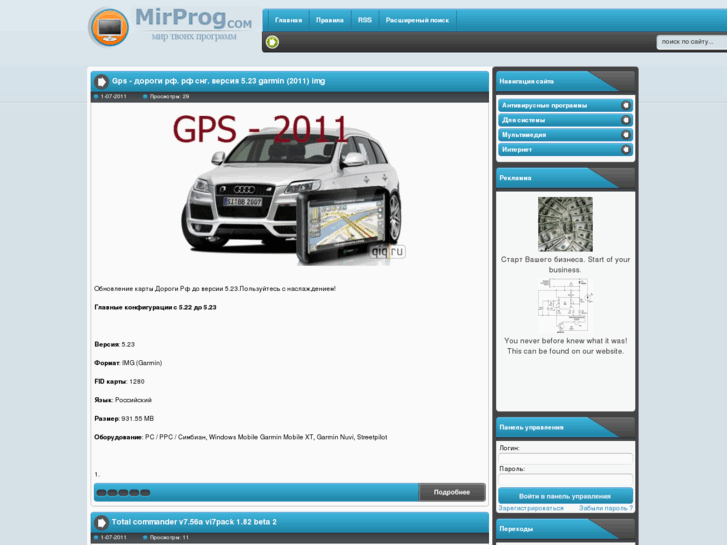Expand Антивирусные программы category arrow

[x=625, y=105]
